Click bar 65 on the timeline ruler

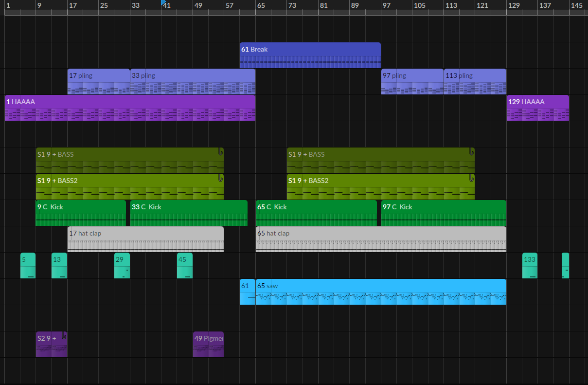261,5
